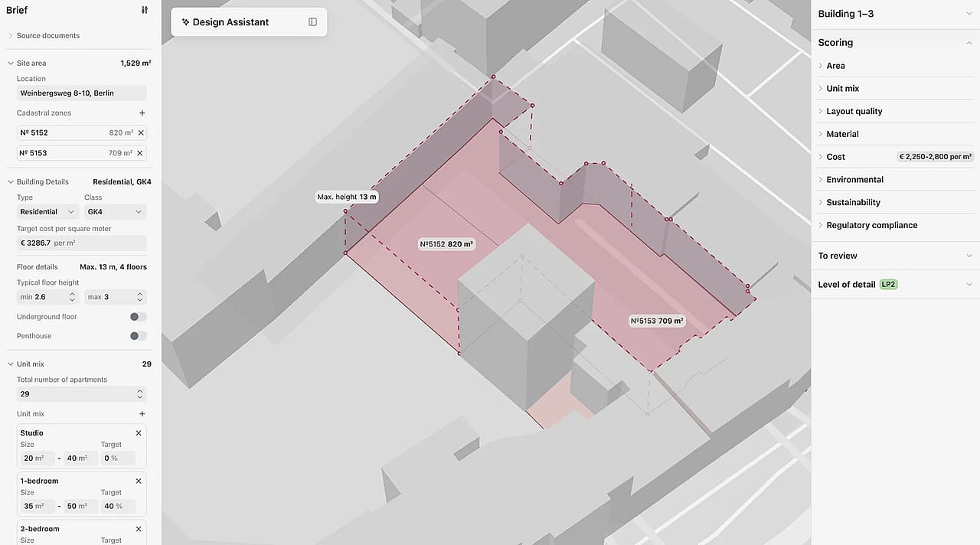The height and width of the screenshot is (545, 980).
Task: Click the Building 1–3 title
Action: [845, 14]
